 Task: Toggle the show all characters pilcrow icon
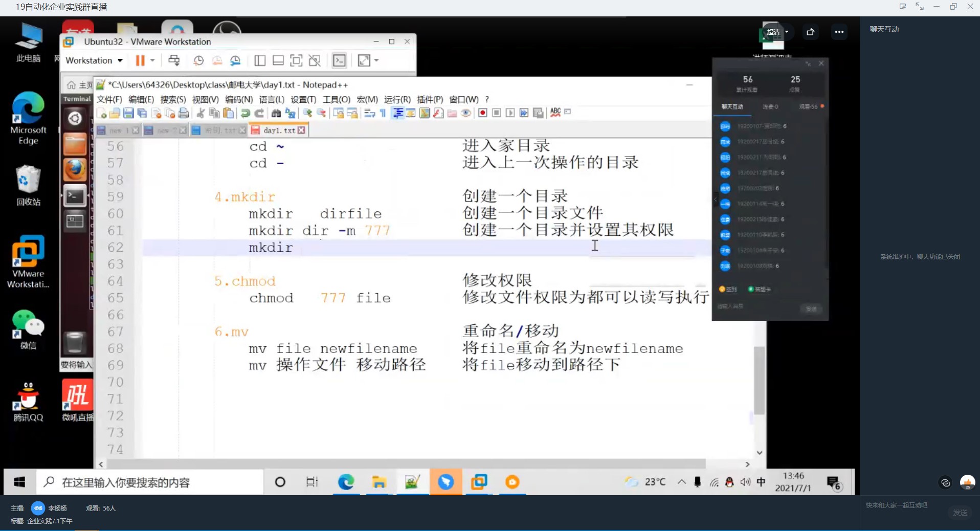point(383,113)
